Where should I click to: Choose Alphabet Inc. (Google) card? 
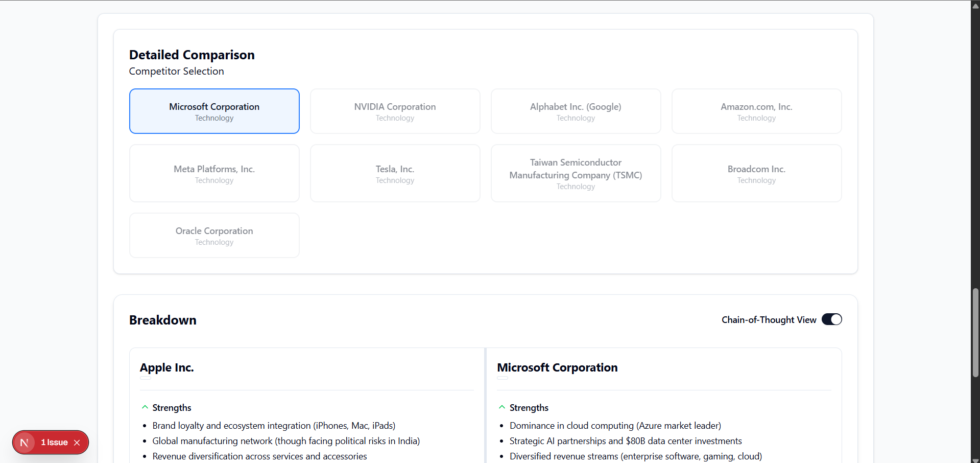click(x=576, y=111)
